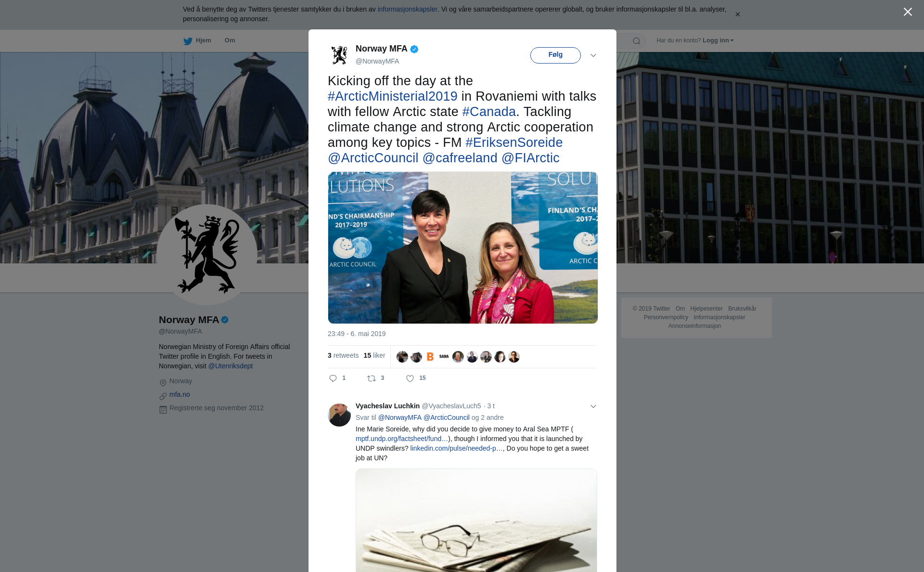Expand the tweet options chevron beside Følg
This screenshot has width=924, height=572.
point(593,55)
